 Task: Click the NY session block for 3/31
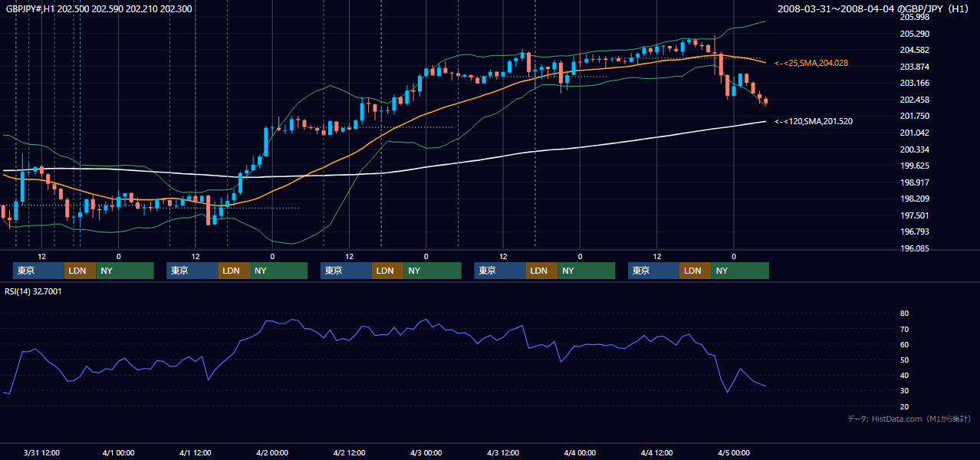click(125, 271)
